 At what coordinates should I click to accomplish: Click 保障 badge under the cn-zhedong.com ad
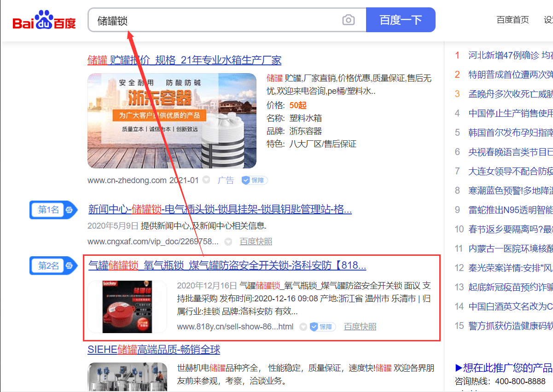(255, 180)
